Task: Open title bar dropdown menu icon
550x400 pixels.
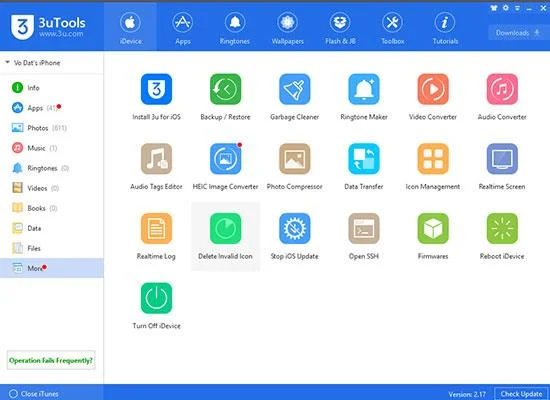Action: click(x=517, y=8)
